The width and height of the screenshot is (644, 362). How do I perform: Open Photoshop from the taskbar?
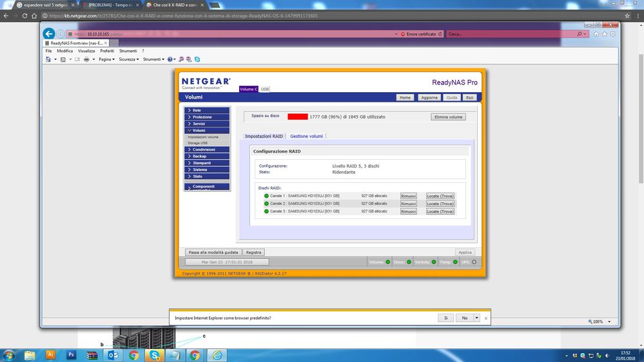click(x=72, y=355)
